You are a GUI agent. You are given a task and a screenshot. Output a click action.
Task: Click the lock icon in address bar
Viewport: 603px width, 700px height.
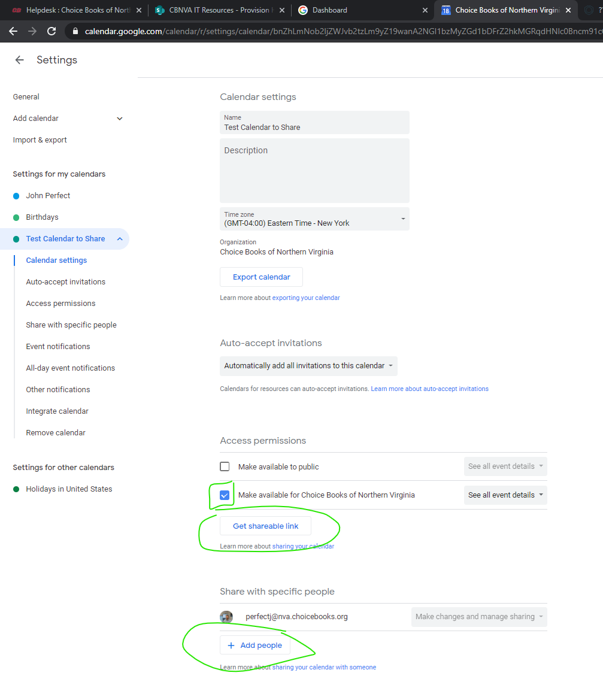coord(75,31)
